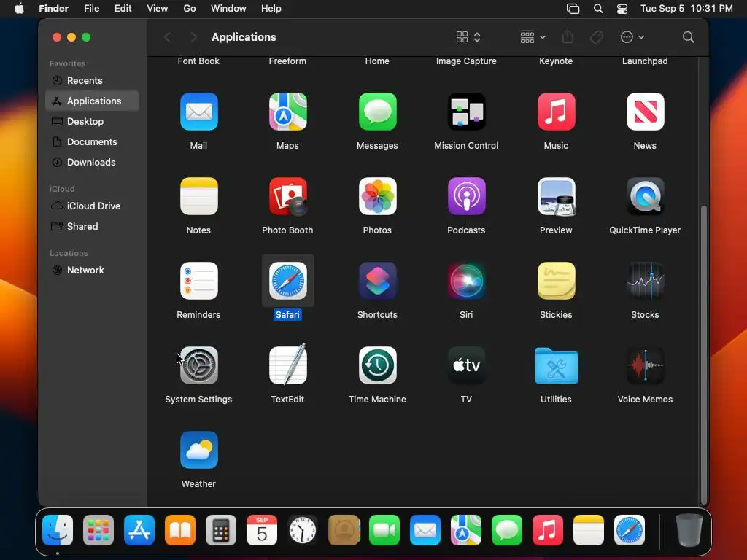
Task: Open the Maps app icon in Applications
Action: click(x=287, y=112)
